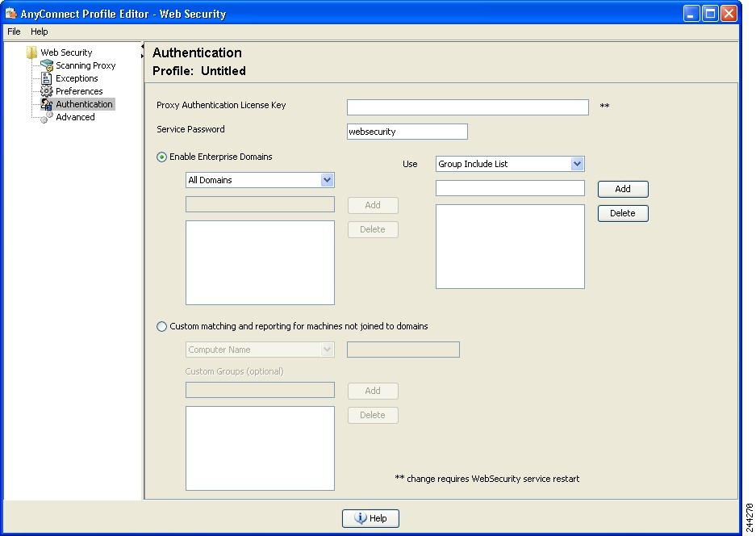Select Web Security root node
Image resolution: width=756 pixels, height=536 pixels.
point(66,52)
